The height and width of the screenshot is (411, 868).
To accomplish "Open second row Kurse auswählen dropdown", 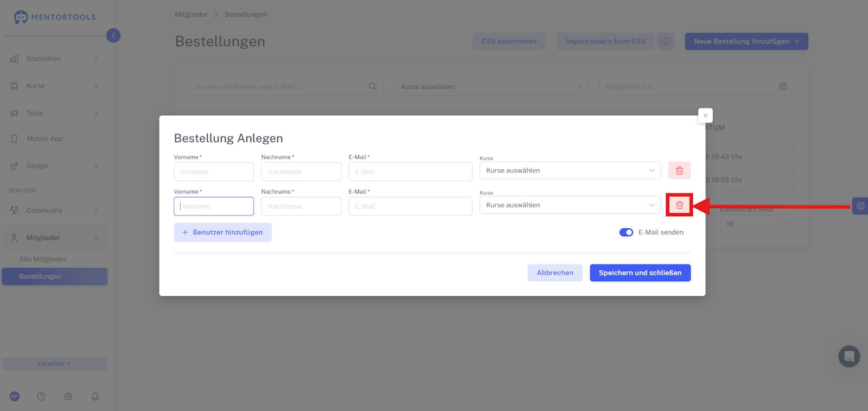I will pos(570,205).
